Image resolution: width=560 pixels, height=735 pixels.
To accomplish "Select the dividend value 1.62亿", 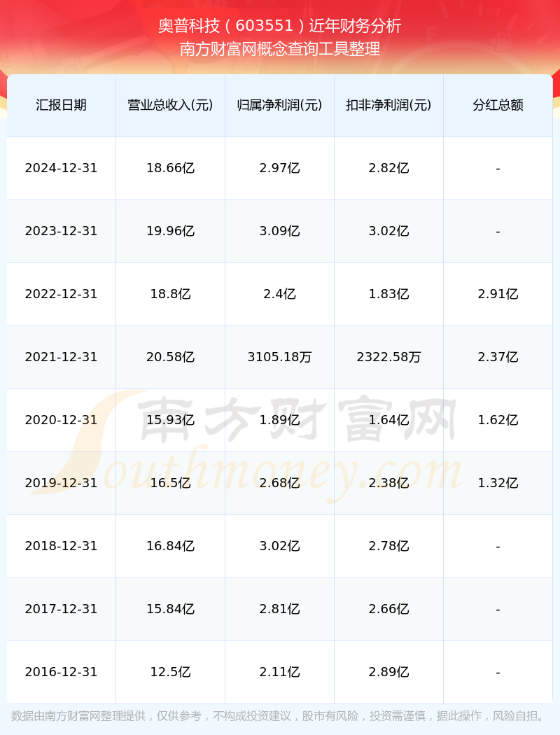I will tap(498, 420).
